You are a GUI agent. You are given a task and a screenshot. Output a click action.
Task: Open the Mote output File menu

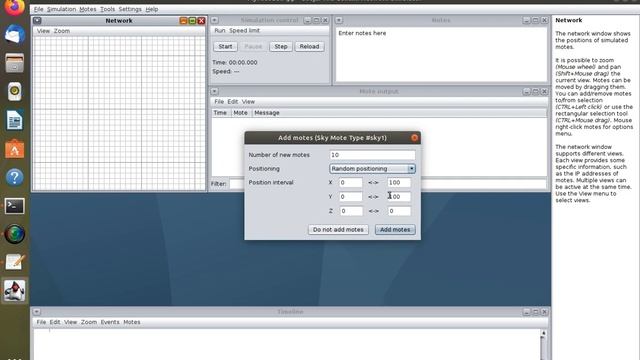(x=219, y=102)
